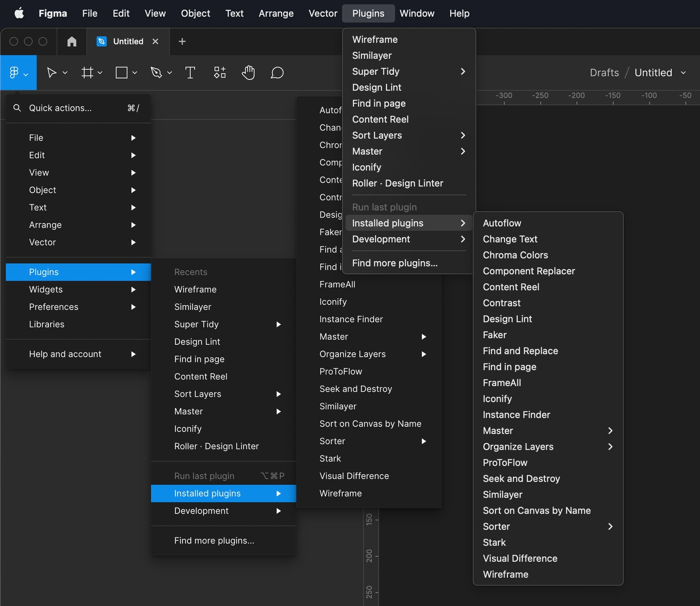Select the Frame tool icon
This screenshot has width=700, height=606.
[x=87, y=73]
